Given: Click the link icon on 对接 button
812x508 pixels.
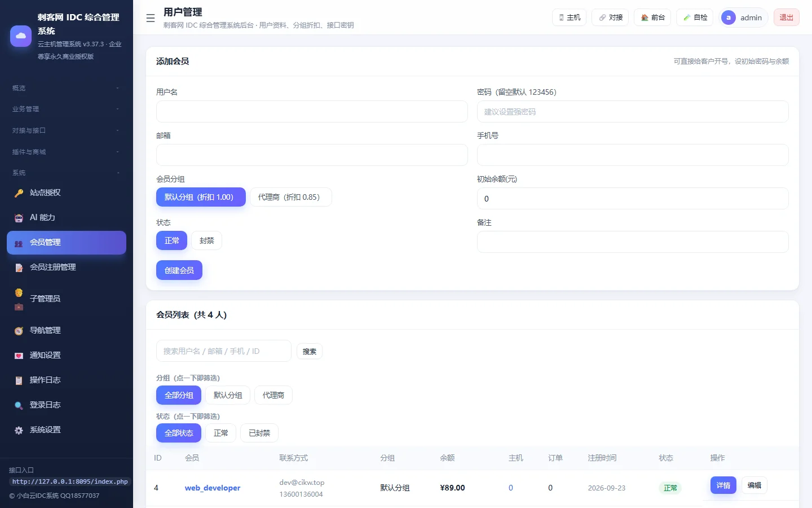Looking at the screenshot, I should click(x=602, y=17).
